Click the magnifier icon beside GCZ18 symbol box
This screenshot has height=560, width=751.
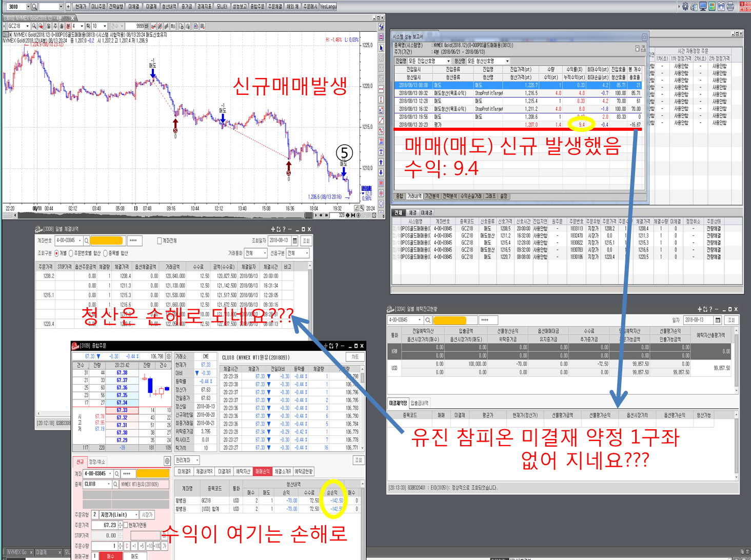point(34,26)
